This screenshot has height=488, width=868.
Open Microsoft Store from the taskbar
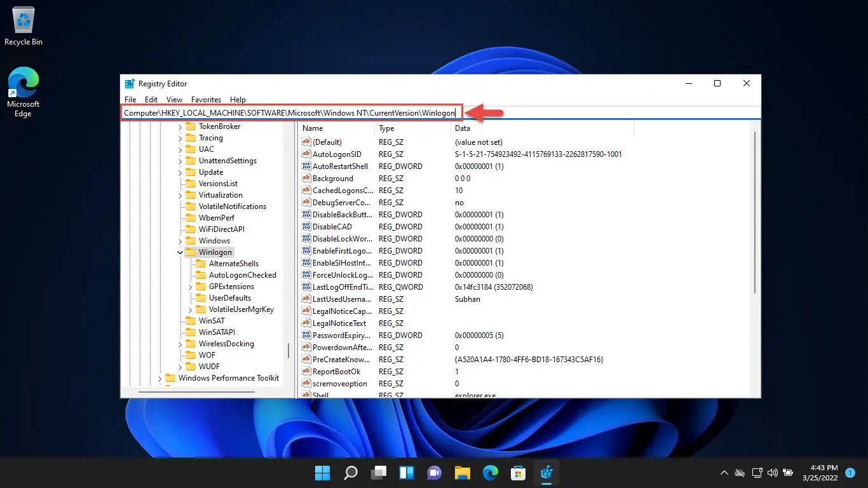518,473
